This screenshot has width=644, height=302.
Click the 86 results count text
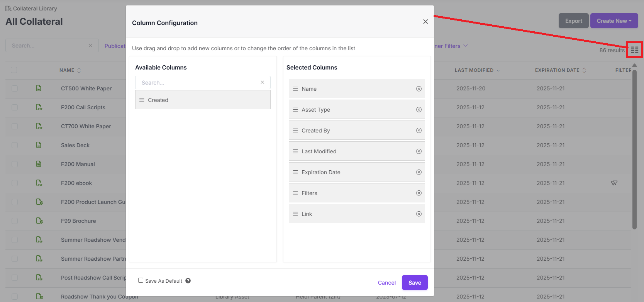click(x=612, y=50)
